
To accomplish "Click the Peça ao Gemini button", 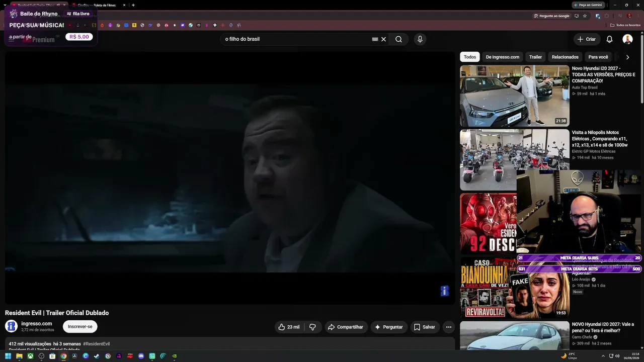I will (x=588, y=5).
